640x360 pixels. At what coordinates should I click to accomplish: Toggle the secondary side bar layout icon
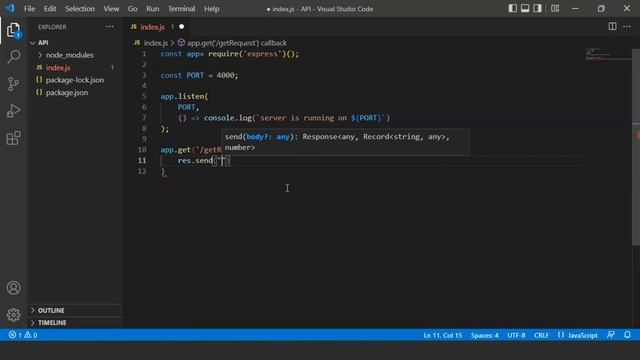(x=538, y=8)
